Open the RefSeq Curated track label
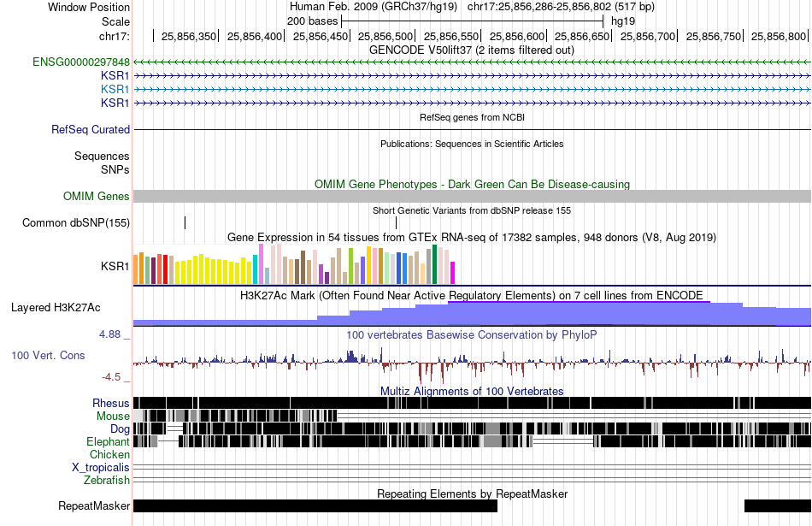 point(91,129)
